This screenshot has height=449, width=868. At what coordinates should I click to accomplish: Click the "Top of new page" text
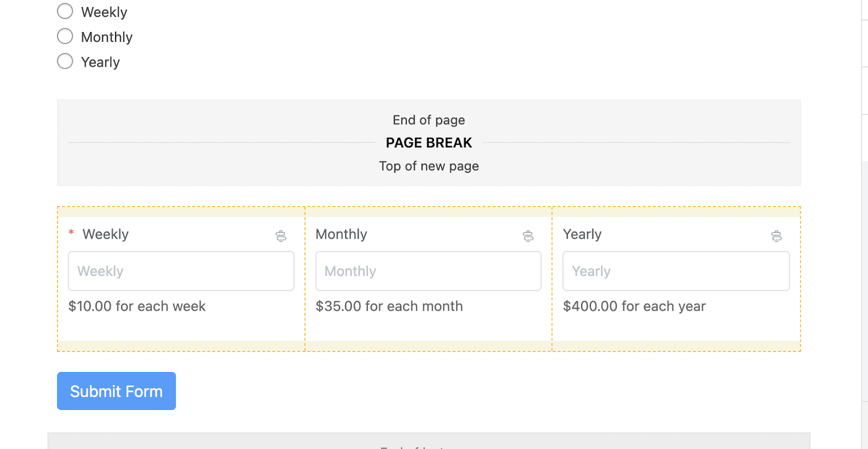(429, 166)
